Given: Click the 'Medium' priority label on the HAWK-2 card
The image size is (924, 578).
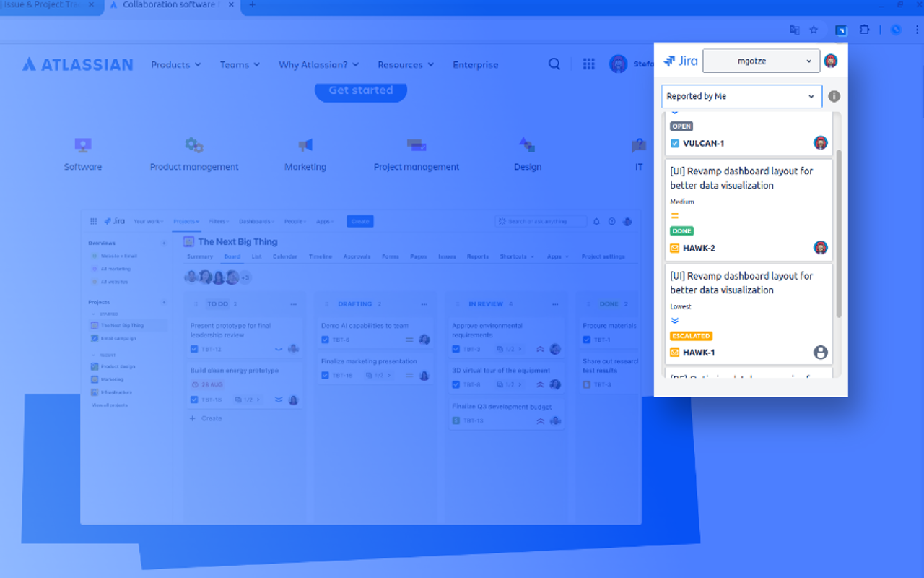Looking at the screenshot, I should [682, 202].
